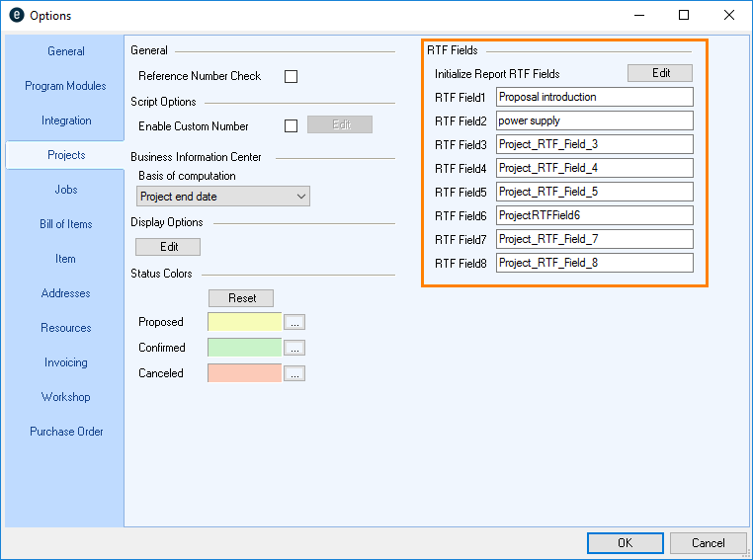The height and width of the screenshot is (560, 753).
Task: Open color picker for Confirmed status
Action: [294, 348]
